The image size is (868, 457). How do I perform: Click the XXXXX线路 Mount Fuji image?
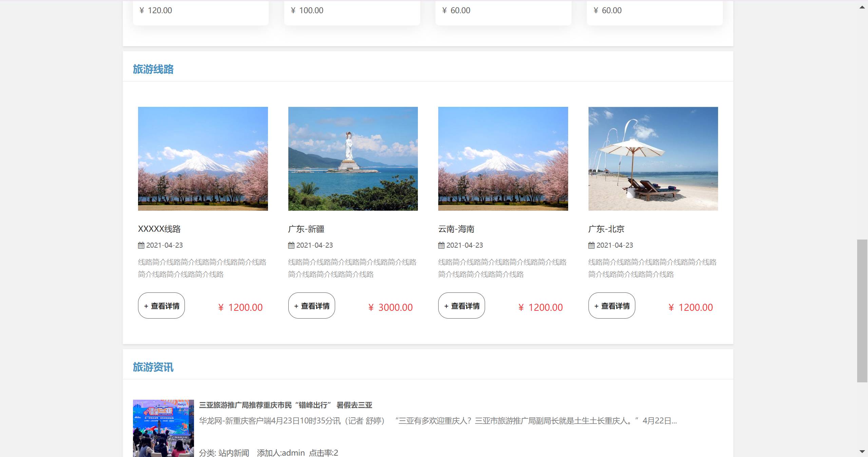(203, 158)
